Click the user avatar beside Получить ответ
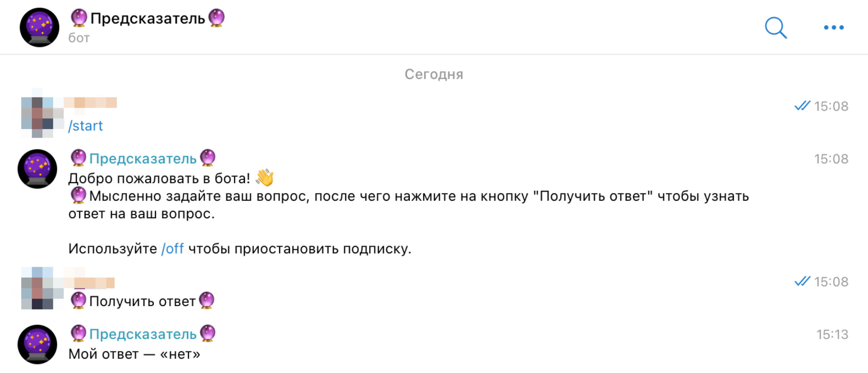 point(37,289)
